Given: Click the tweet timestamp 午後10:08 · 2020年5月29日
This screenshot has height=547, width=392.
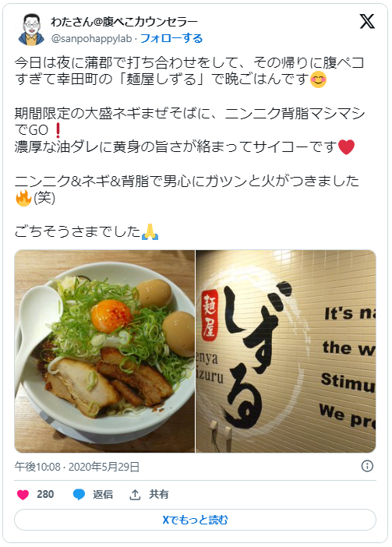Looking at the screenshot, I should [x=77, y=467].
